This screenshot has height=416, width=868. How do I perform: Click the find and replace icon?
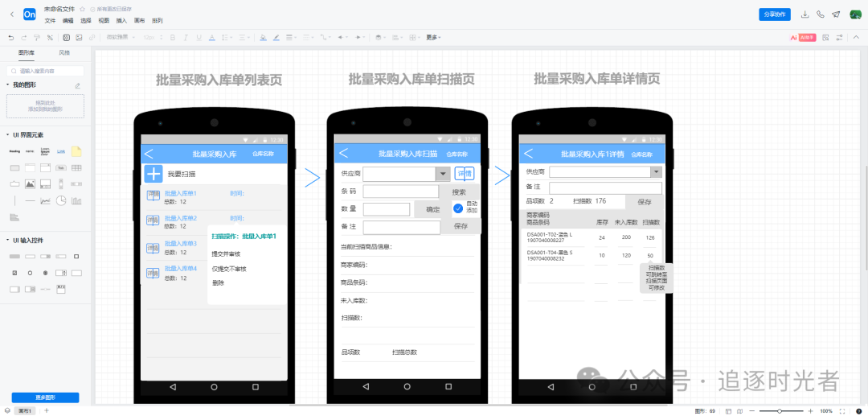tap(826, 38)
